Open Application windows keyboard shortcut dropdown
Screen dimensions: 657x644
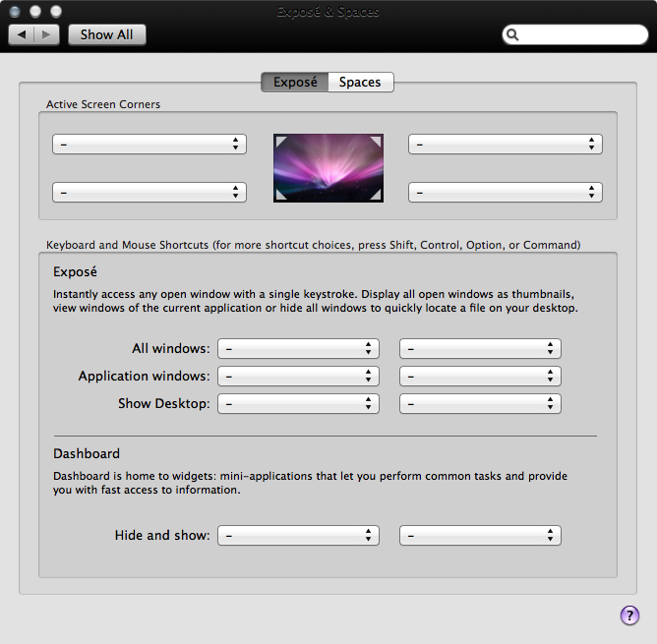298,377
